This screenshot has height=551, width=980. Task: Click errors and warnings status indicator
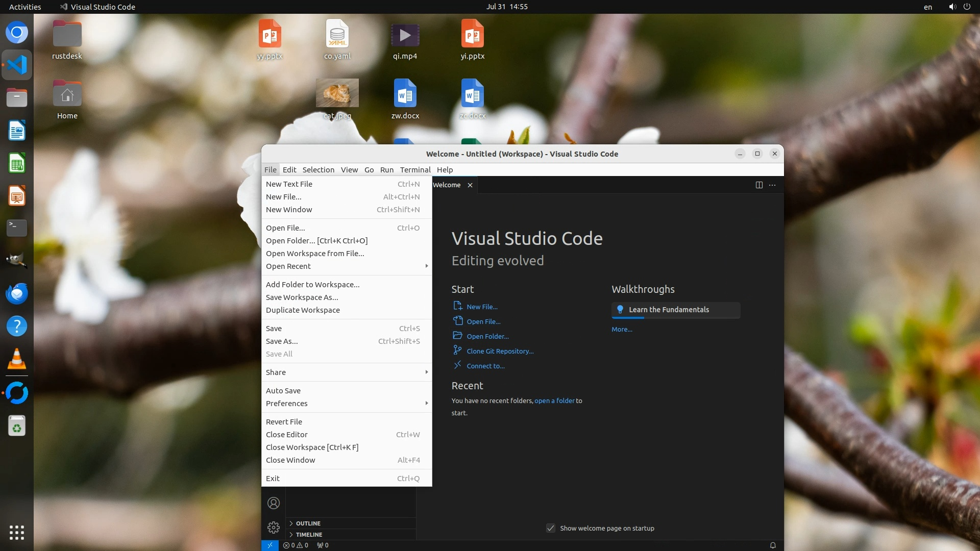pos(296,545)
